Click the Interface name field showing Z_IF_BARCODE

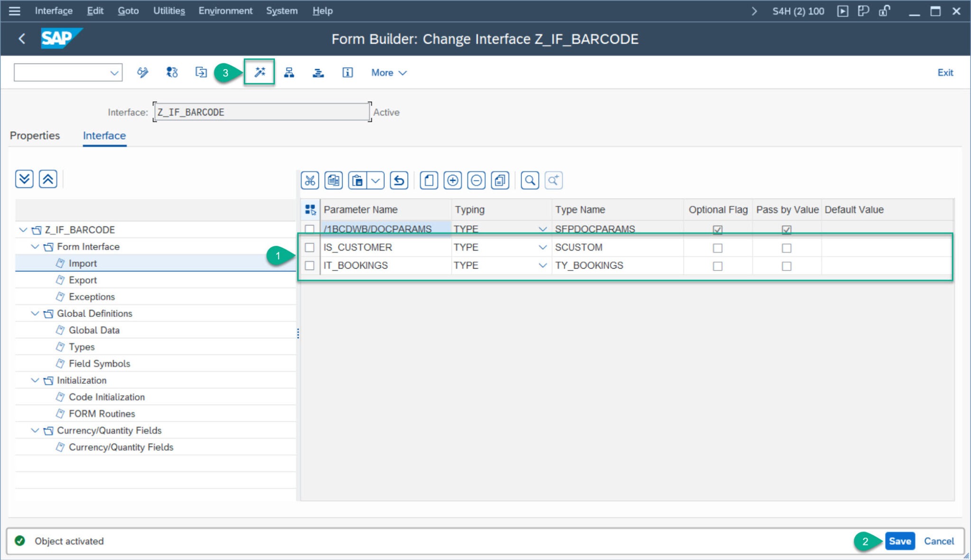click(x=261, y=112)
